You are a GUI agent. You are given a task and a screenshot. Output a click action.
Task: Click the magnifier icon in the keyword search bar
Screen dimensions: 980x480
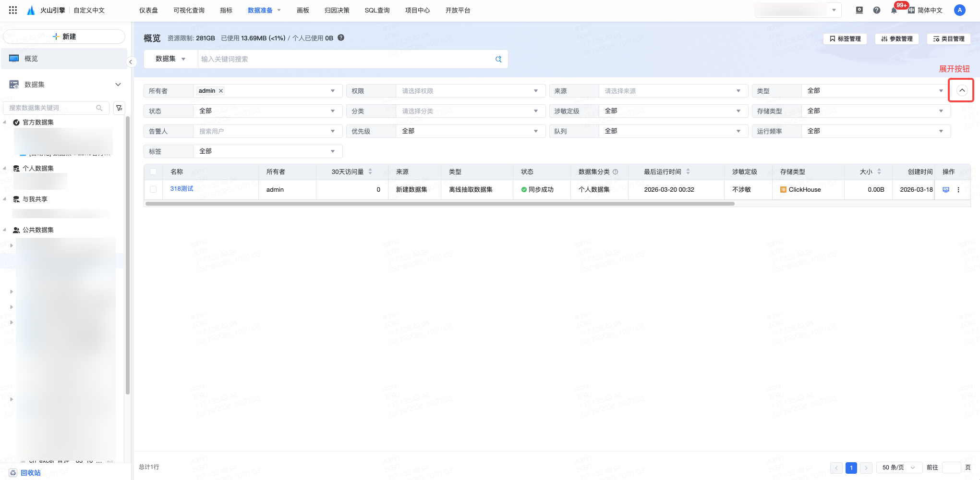(x=498, y=59)
